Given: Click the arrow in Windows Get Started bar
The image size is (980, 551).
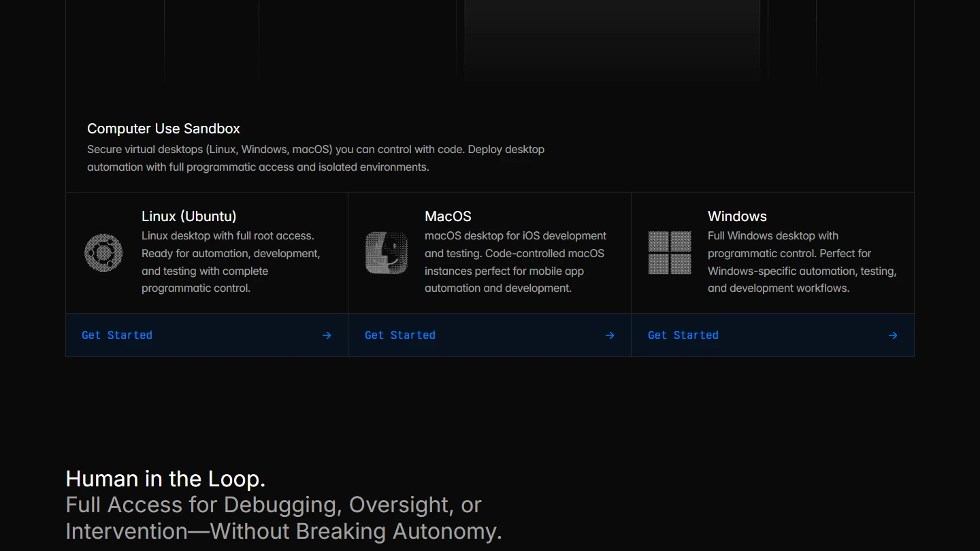Looking at the screenshot, I should tap(893, 335).
